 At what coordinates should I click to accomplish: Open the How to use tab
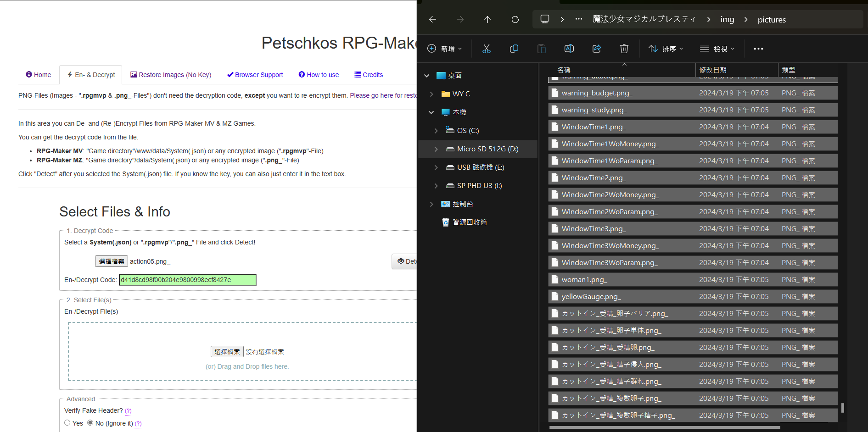point(319,75)
